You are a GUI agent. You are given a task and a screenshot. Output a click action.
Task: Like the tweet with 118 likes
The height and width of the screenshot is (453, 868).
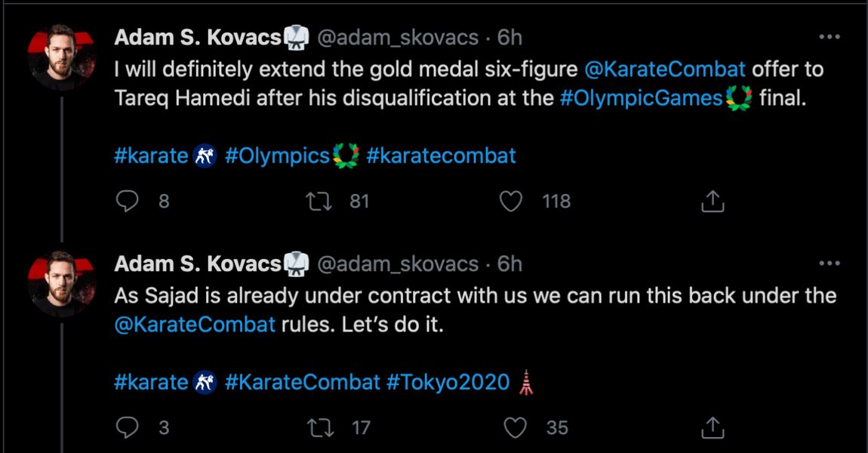coord(512,201)
